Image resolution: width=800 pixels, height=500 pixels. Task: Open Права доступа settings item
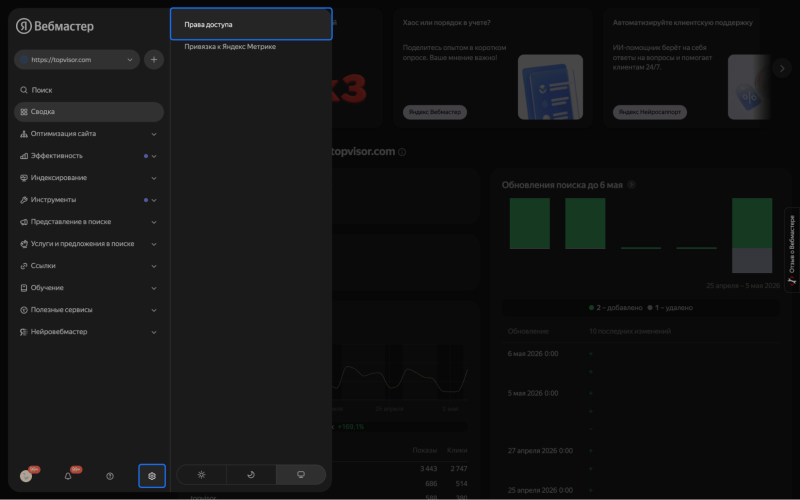[x=251, y=24]
